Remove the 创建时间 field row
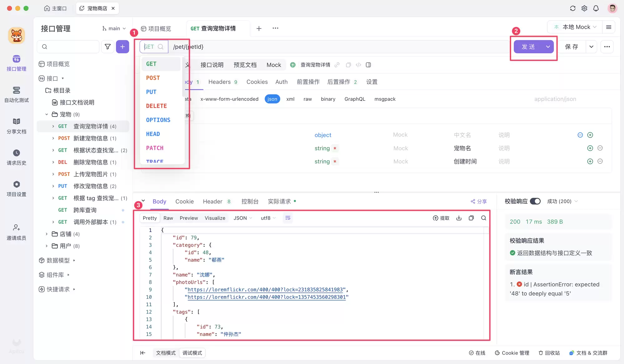This screenshot has width=624, height=364. tap(600, 161)
